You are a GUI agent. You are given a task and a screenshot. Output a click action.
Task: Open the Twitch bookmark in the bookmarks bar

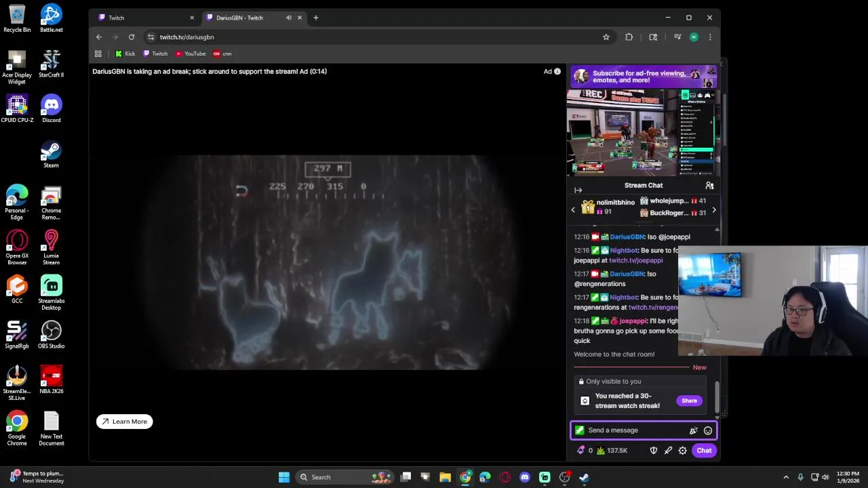coord(155,54)
